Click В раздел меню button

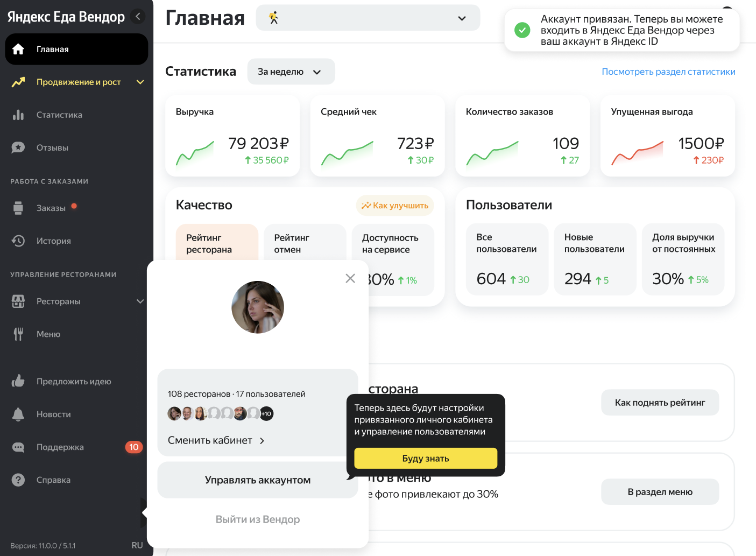pyautogui.click(x=660, y=491)
